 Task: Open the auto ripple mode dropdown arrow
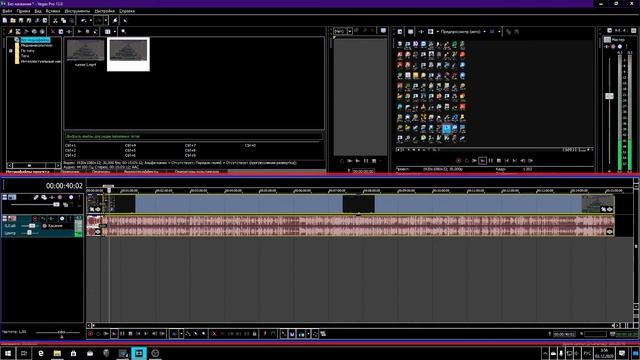(308, 334)
